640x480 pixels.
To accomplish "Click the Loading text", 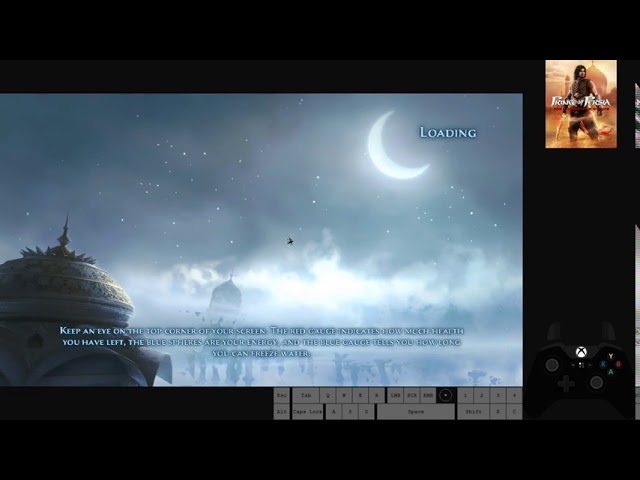I will pos(448,132).
